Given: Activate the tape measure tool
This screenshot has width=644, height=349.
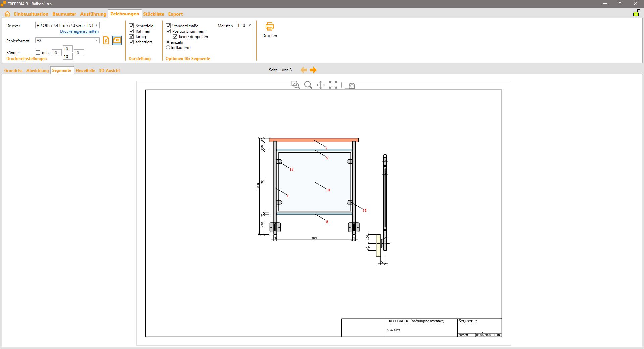Looking at the screenshot, I should (x=351, y=86).
